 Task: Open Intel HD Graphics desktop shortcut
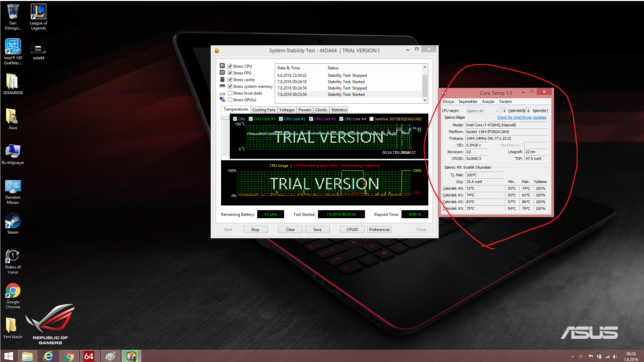click(x=13, y=52)
